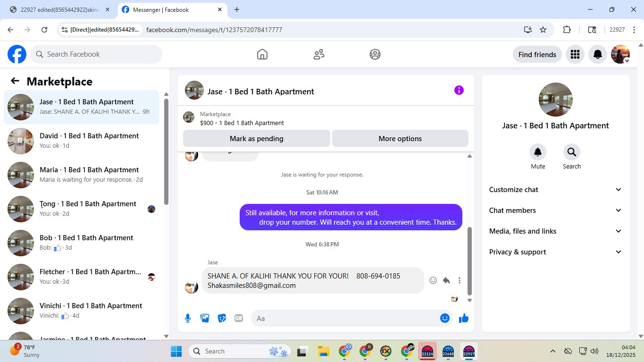
Task: Open the Groups icon in top navigation
Action: coord(375,54)
